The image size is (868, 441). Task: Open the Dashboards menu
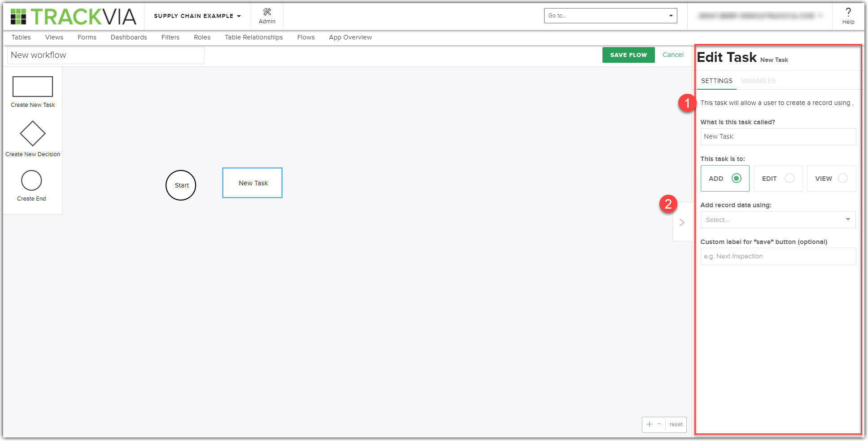(x=129, y=37)
